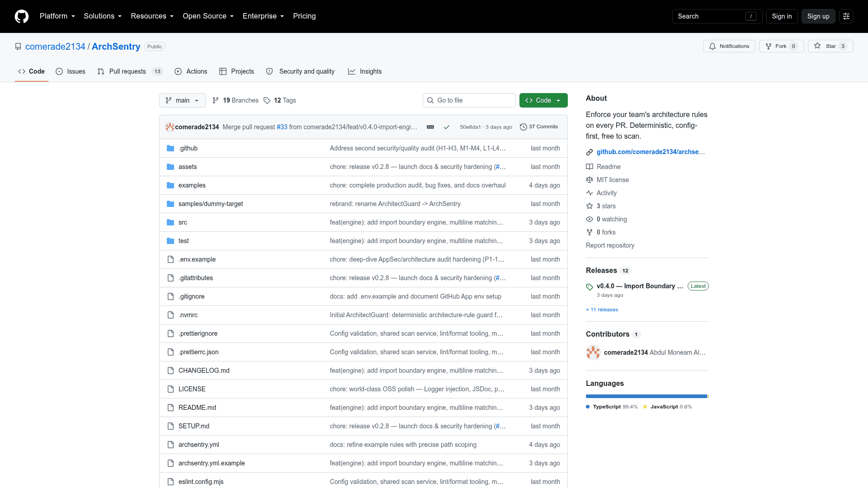Open the CHANGELOG.md file
This screenshot has width=868, height=488.
204,371
